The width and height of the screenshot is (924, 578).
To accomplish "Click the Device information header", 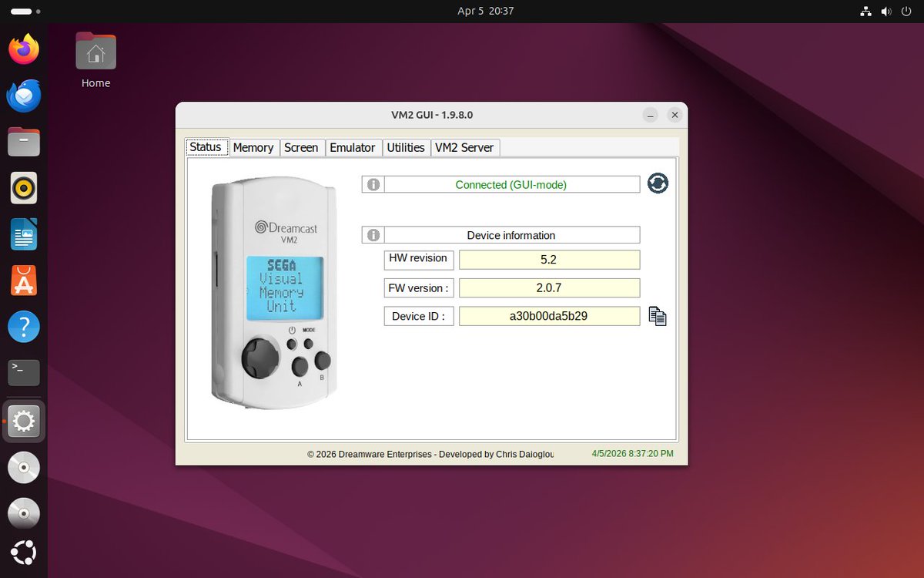I will click(511, 235).
